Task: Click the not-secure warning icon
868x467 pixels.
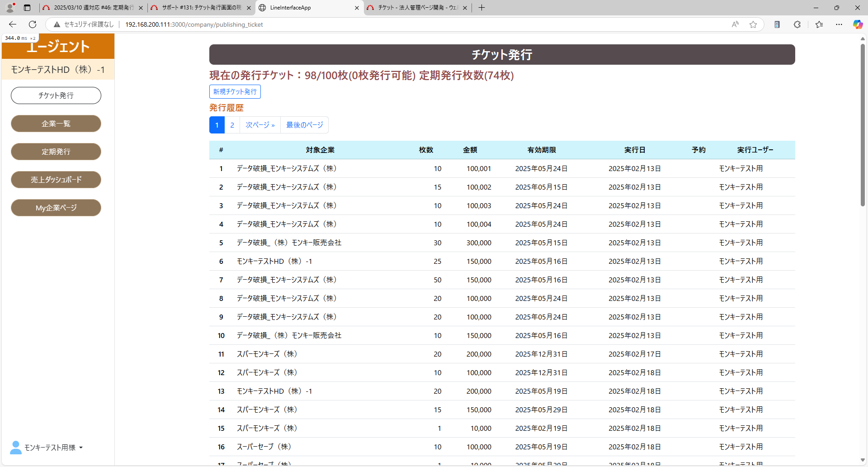Action: (x=57, y=24)
